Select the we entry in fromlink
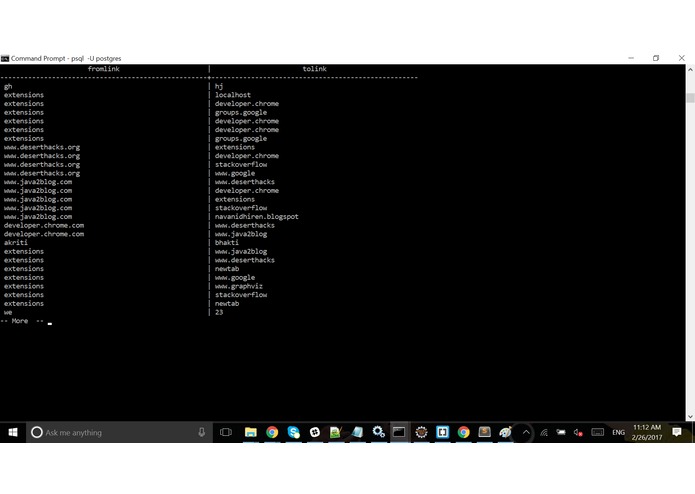The width and height of the screenshot is (695, 494). [x=8, y=312]
